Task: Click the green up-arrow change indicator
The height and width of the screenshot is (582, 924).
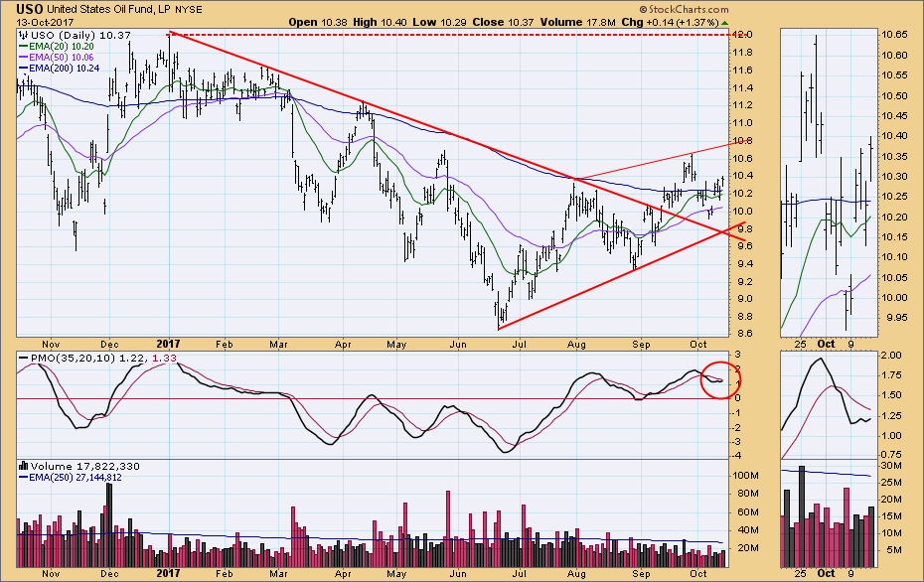Action: click(725, 23)
